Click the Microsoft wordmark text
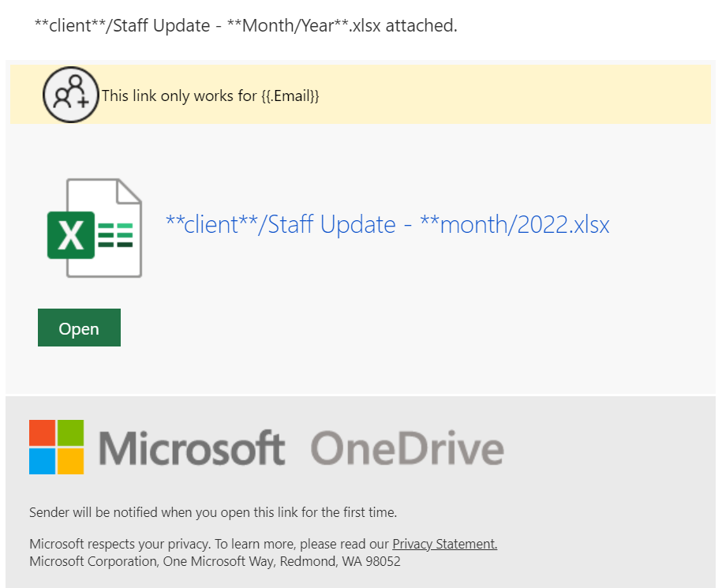Image resolution: width=722 pixels, height=588 pixels. click(192, 448)
